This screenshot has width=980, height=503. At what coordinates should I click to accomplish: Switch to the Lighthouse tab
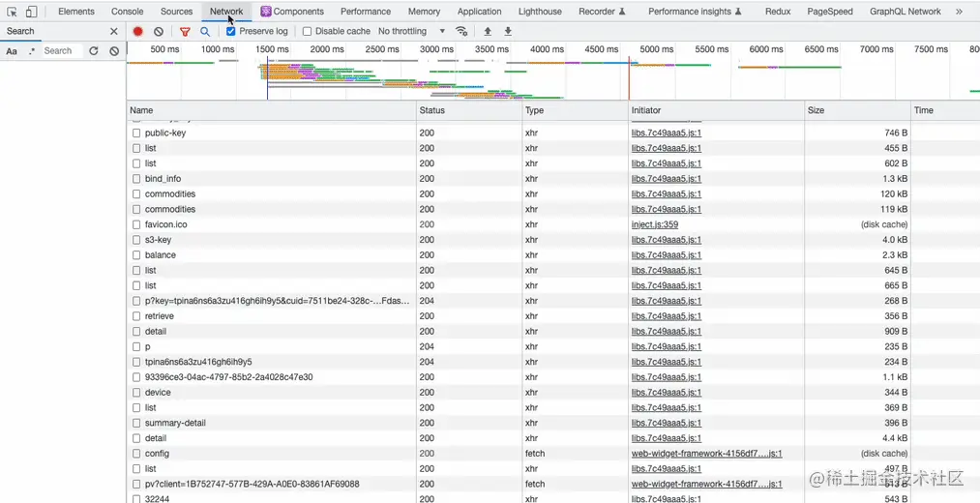coord(540,12)
